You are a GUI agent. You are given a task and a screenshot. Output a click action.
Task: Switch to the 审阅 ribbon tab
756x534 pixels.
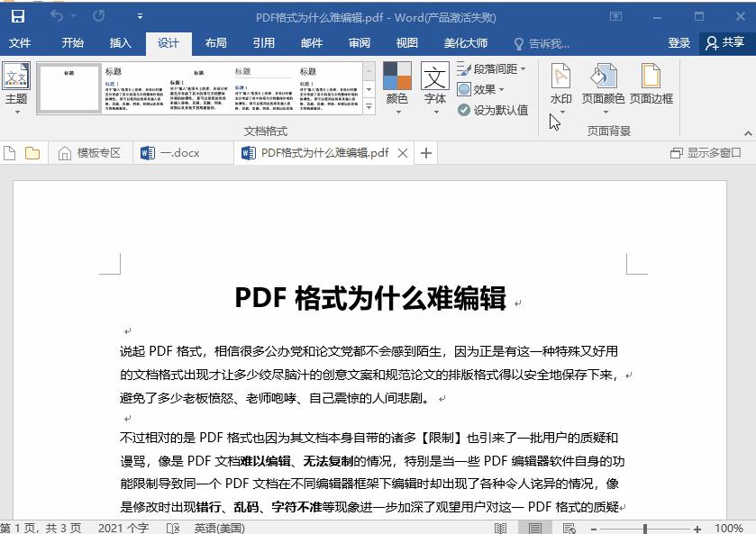(x=359, y=41)
